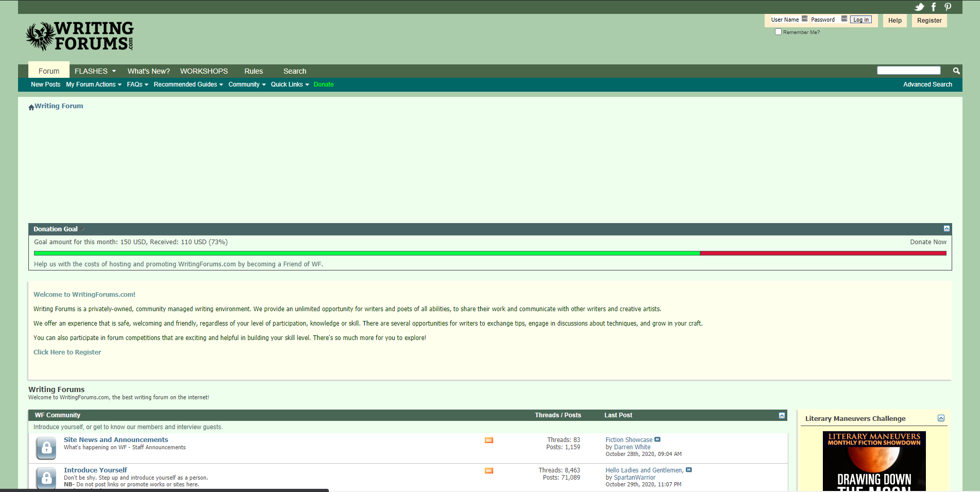Screen dimensions: 980x492
Task: Expand My Forum Actions dropdown
Action: 94,84
